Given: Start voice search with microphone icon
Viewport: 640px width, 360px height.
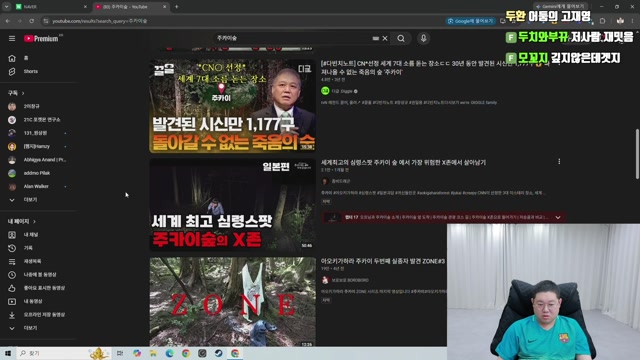Looking at the screenshot, I should click(x=424, y=38).
